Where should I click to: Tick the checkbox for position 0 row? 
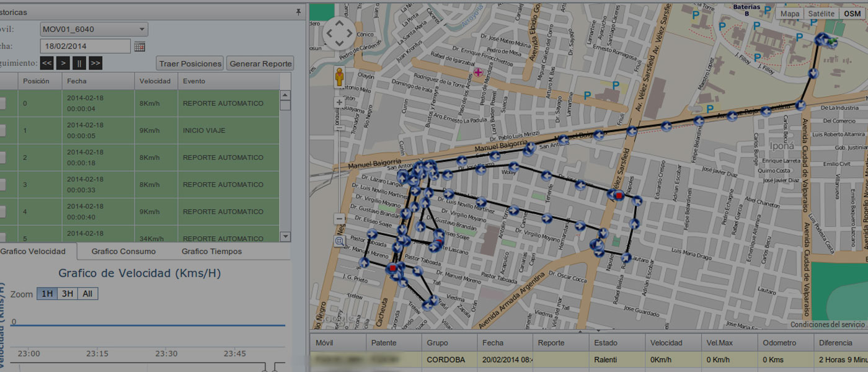click(1, 104)
